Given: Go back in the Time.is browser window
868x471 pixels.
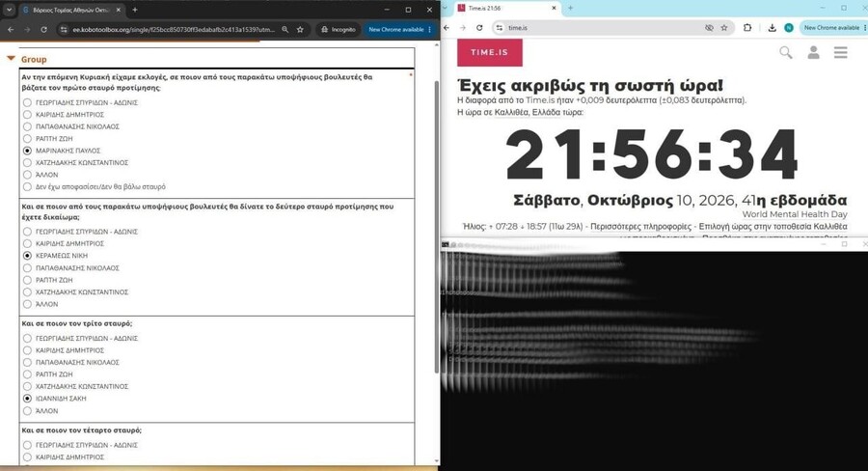Looking at the screenshot, I should (x=447, y=28).
